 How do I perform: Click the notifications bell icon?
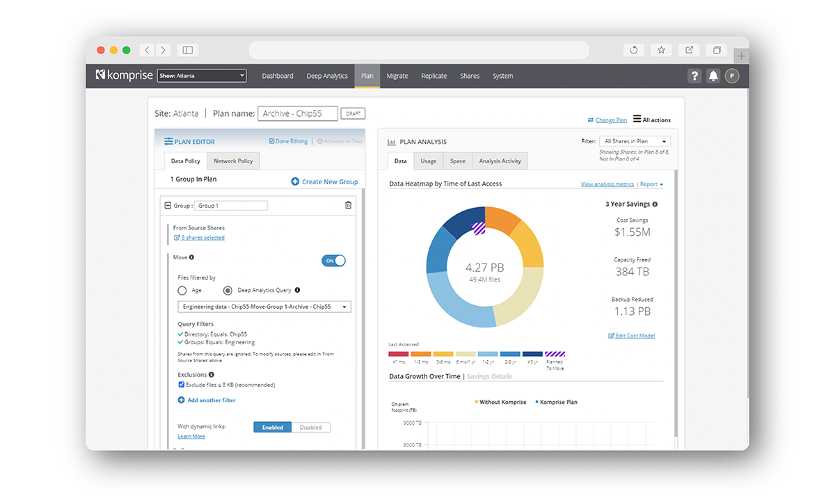713,76
